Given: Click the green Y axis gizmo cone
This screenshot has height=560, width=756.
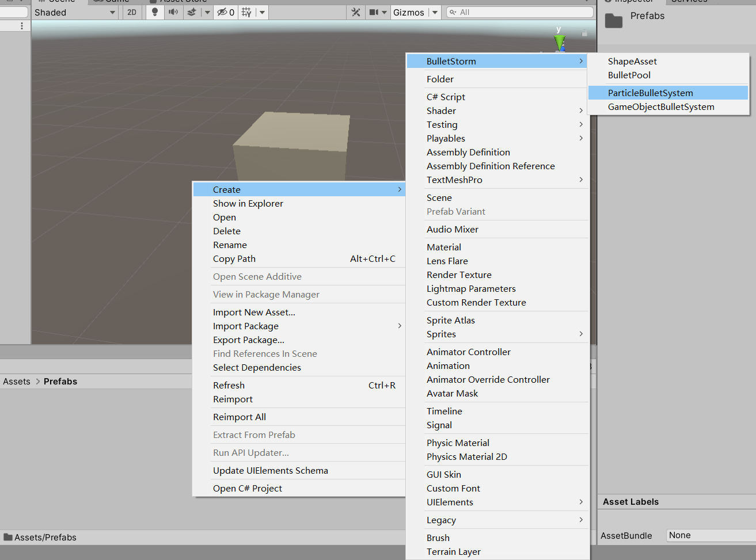Looking at the screenshot, I should pyautogui.click(x=559, y=42).
